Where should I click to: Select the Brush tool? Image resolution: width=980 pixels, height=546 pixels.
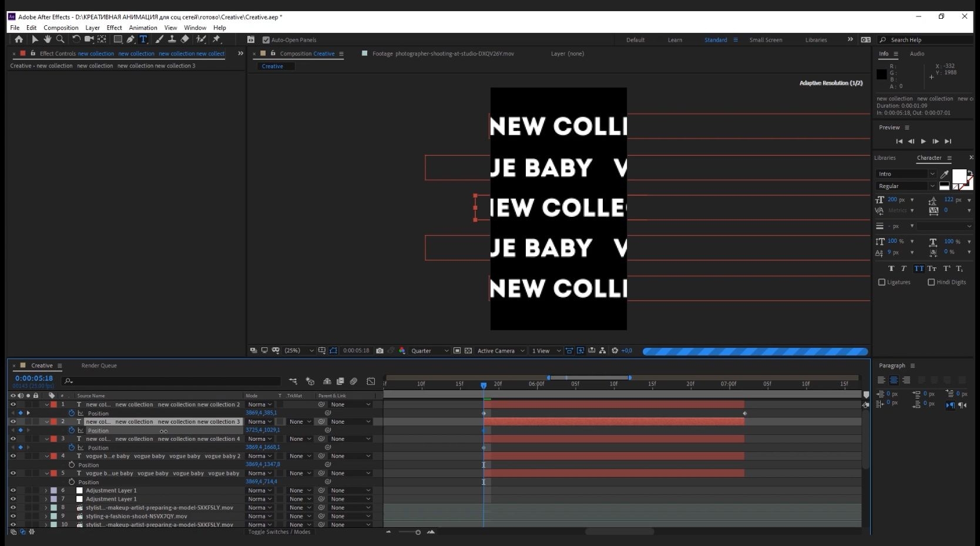coord(159,39)
